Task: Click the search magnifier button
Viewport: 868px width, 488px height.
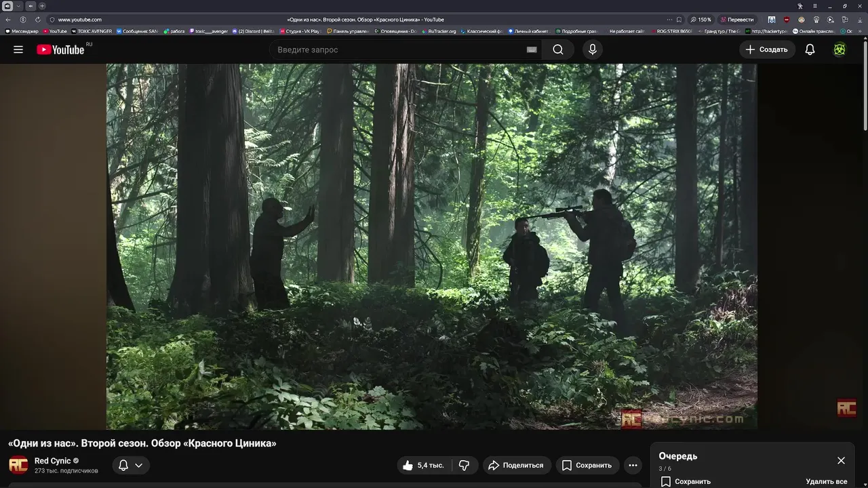Action: point(558,49)
